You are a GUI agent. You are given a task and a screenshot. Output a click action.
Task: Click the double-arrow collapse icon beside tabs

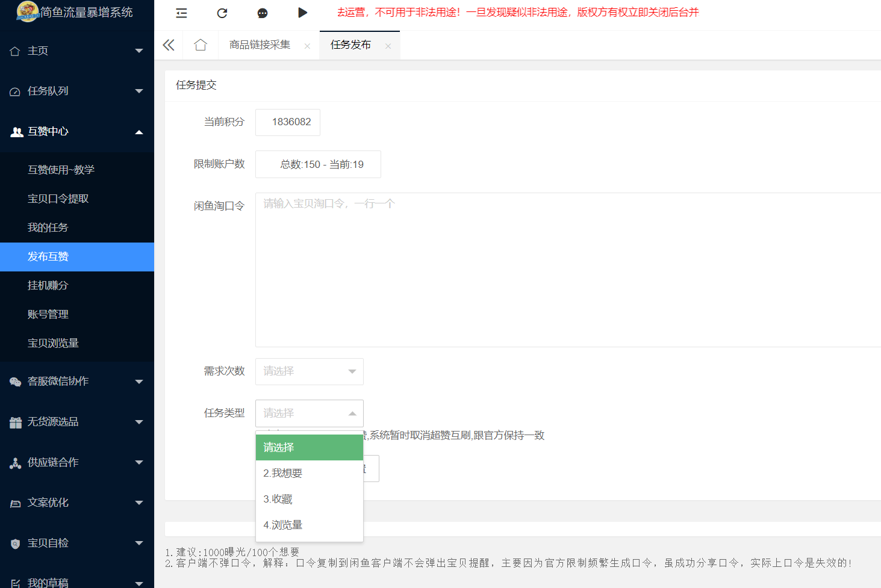[169, 45]
